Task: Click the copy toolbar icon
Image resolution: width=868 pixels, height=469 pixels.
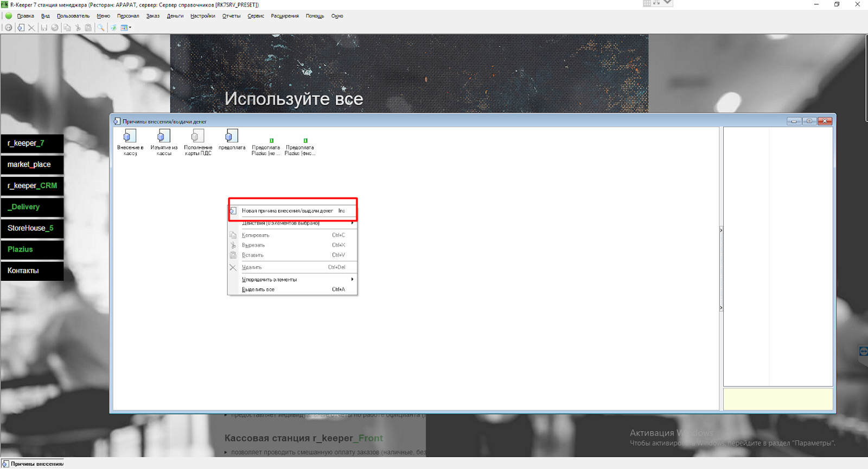Action: (x=67, y=28)
